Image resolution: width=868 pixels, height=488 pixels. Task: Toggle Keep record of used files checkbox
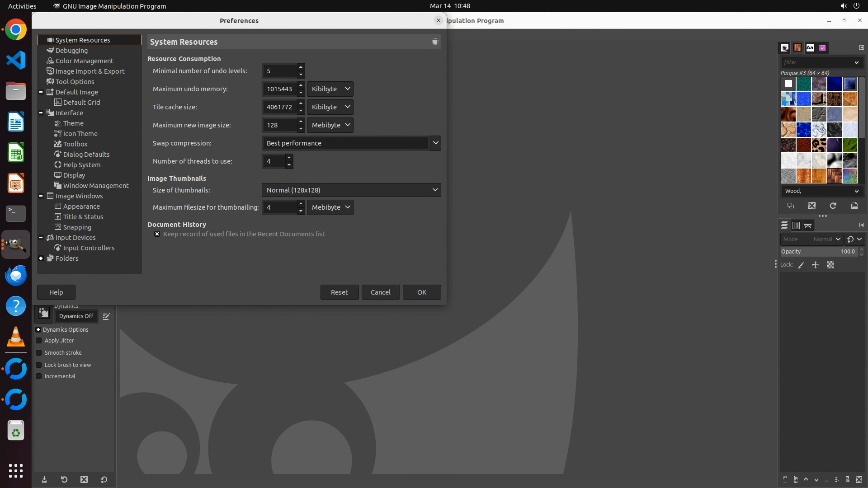coord(157,234)
